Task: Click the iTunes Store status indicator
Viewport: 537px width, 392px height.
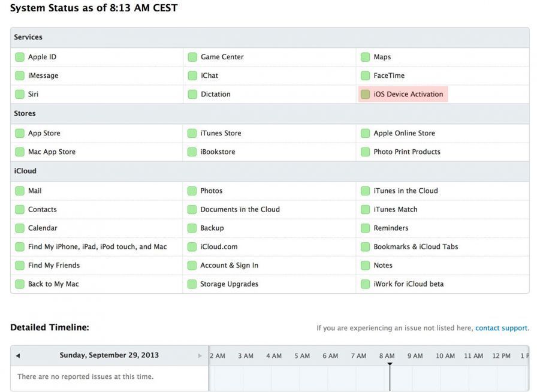Action: click(191, 132)
